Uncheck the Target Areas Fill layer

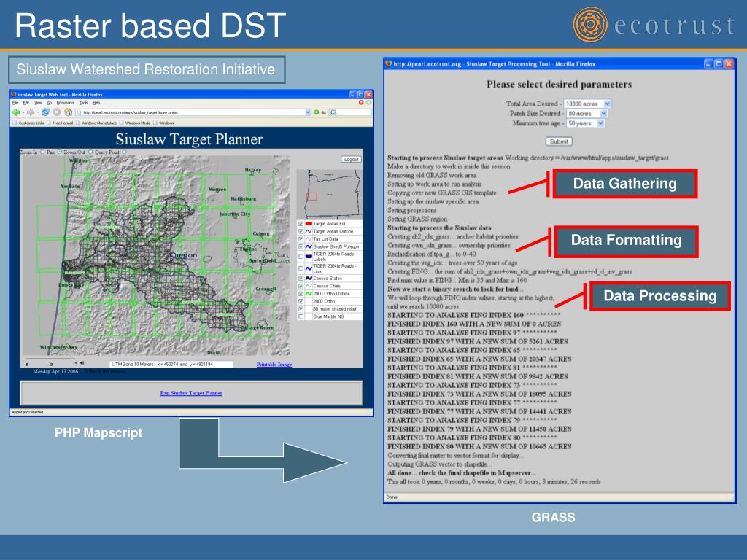pos(301,224)
